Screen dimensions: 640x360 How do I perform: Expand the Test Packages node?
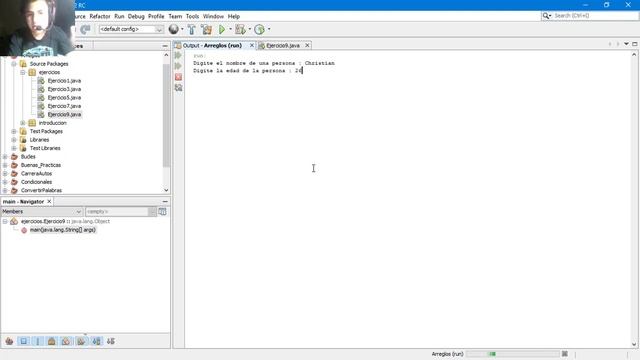coord(14,131)
